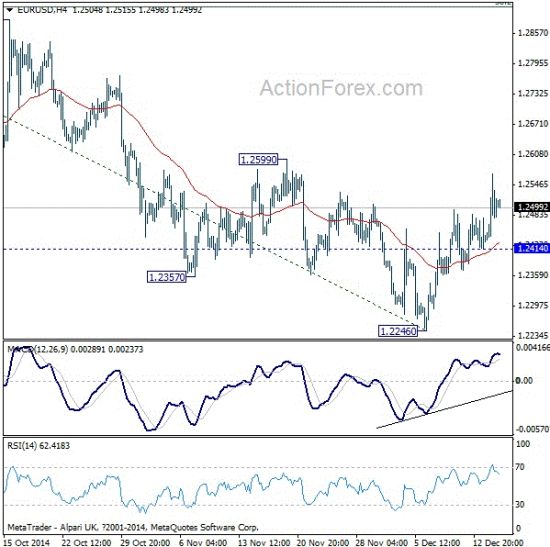Viewport: 550px width, 547px height.
Task: Click the 12 Dec 20:00 date label
Action: 498,542
